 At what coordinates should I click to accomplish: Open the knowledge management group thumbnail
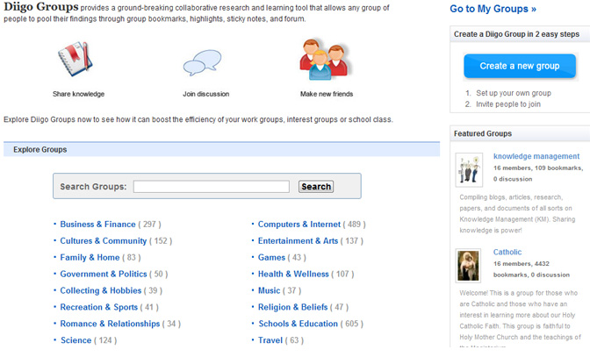pyautogui.click(x=469, y=170)
